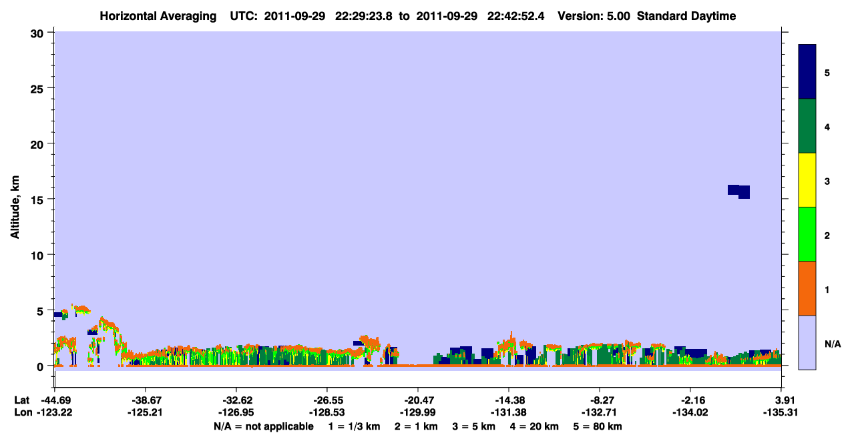Click the 'Lon' axis label

pos(22,412)
